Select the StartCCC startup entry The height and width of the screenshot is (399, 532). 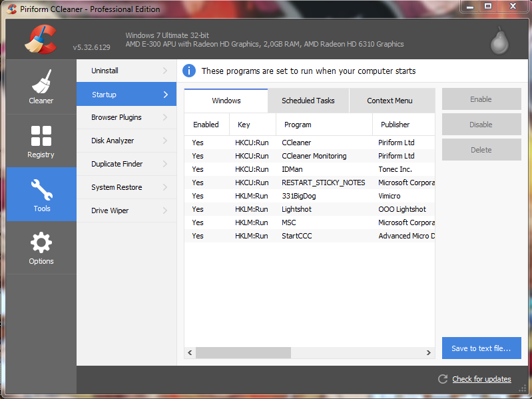point(310,236)
